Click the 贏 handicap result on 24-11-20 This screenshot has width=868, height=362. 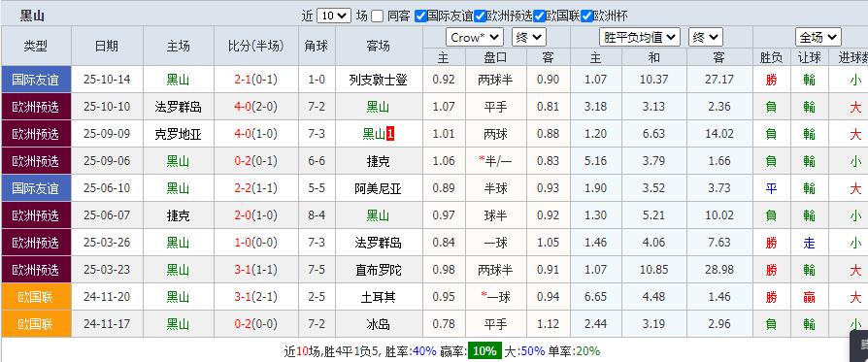click(x=809, y=297)
